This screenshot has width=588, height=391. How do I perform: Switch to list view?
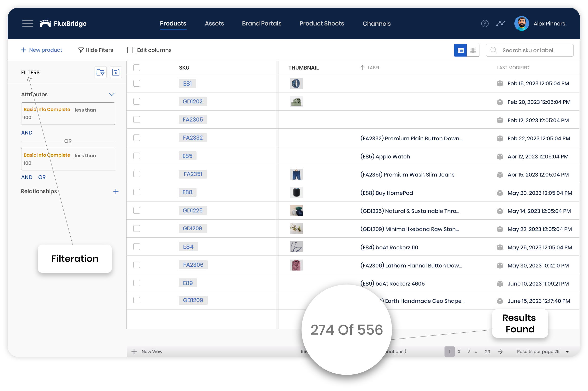click(x=460, y=50)
